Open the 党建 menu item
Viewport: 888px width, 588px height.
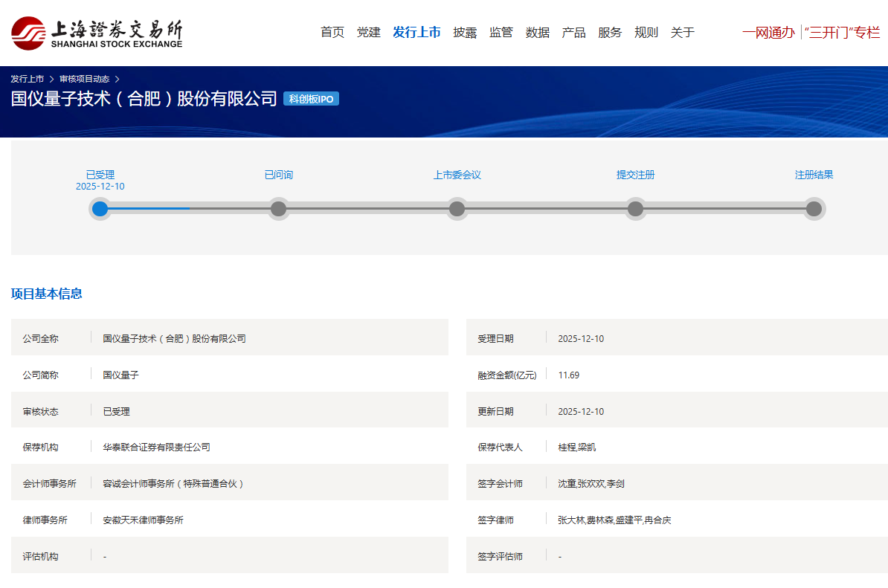(x=369, y=32)
